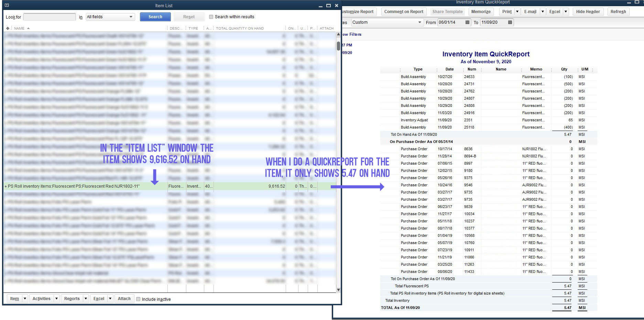Enable the Include inactive checkbox
This screenshot has width=644, height=320.
click(x=138, y=299)
